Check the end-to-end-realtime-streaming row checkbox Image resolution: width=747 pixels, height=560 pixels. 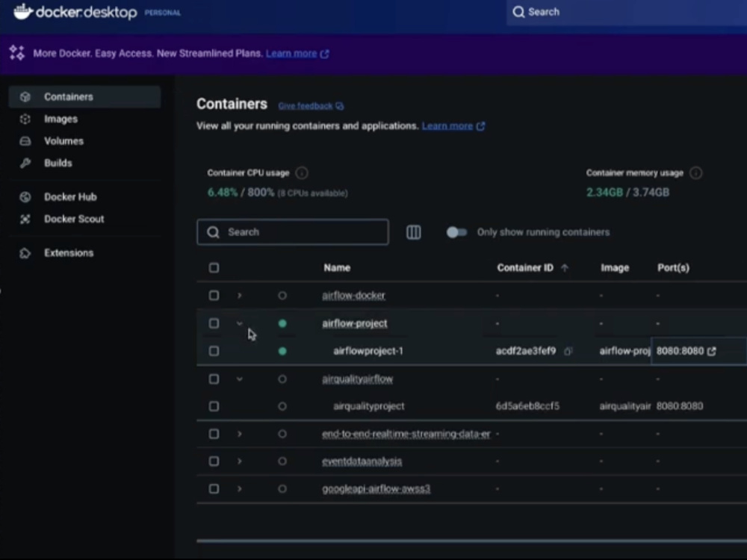coord(214,435)
